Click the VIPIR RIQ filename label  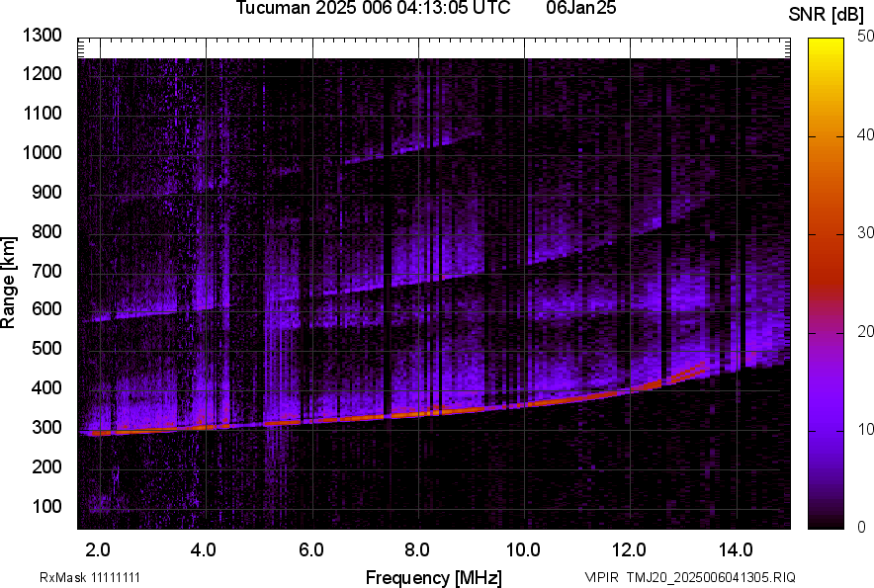(689, 577)
